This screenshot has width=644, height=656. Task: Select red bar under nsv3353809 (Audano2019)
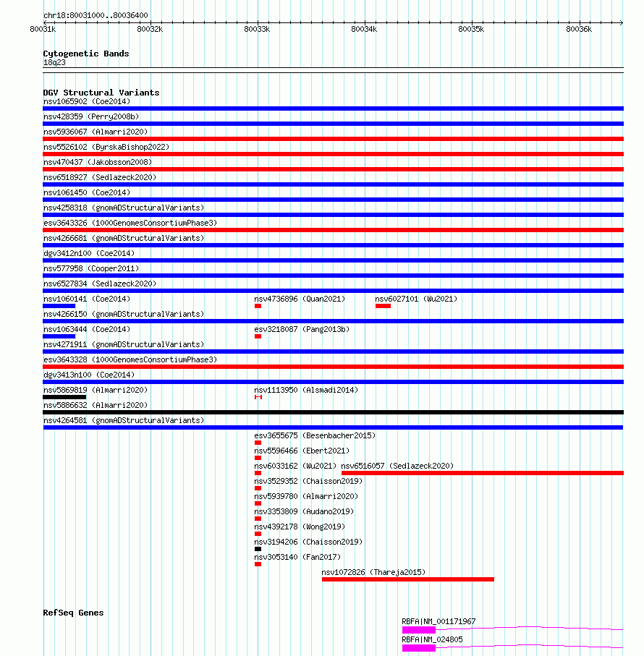tap(258, 519)
